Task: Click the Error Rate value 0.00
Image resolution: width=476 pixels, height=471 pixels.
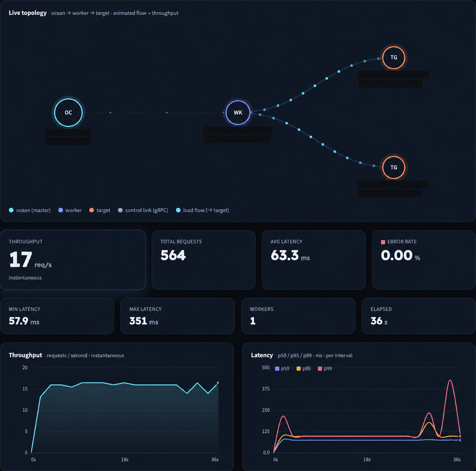Action: click(x=397, y=255)
